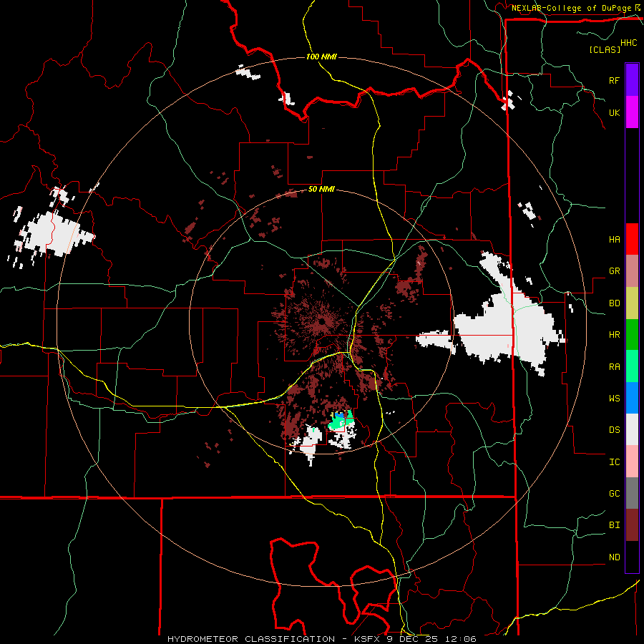Image resolution: width=644 pixels, height=644 pixels.
Task: Click the DS legend label
Action: click(x=614, y=430)
